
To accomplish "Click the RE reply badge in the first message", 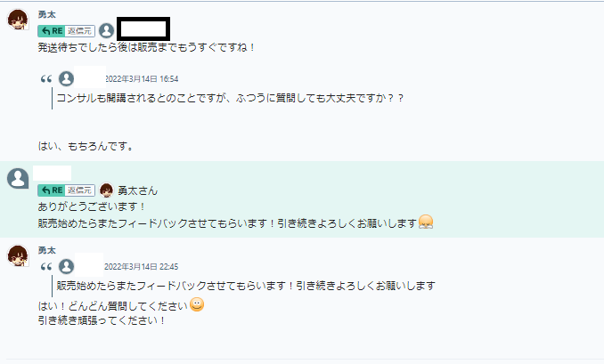I will pyautogui.click(x=51, y=30).
